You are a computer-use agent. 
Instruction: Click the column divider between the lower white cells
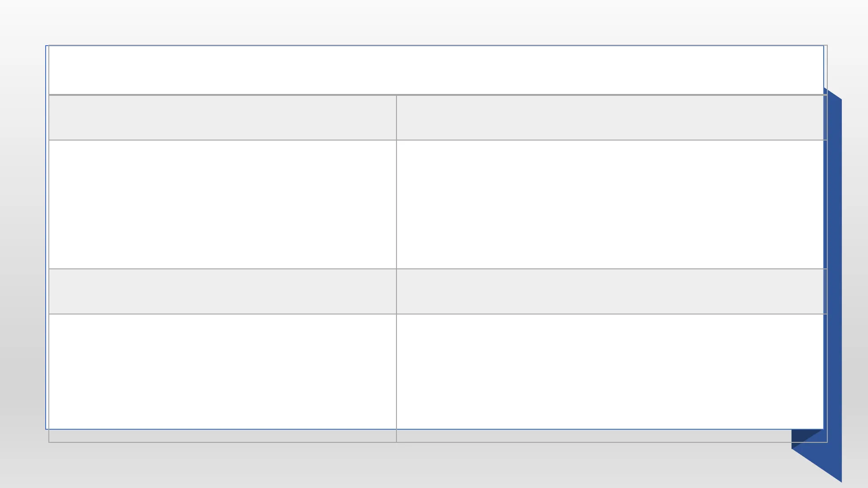point(396,371)
